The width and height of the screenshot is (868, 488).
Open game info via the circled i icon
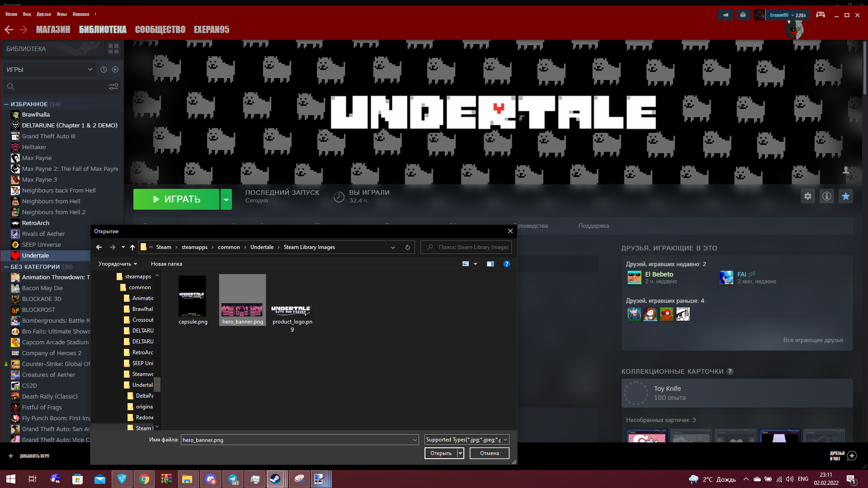826,196
